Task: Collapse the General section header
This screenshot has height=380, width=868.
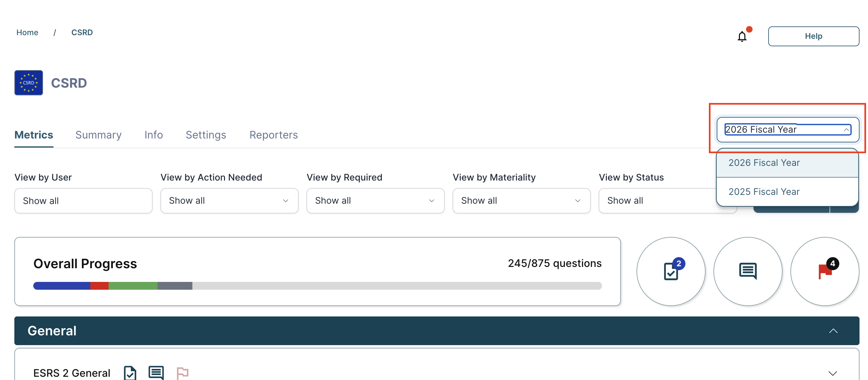Action: pyautogui.click(x=833, y=331)
